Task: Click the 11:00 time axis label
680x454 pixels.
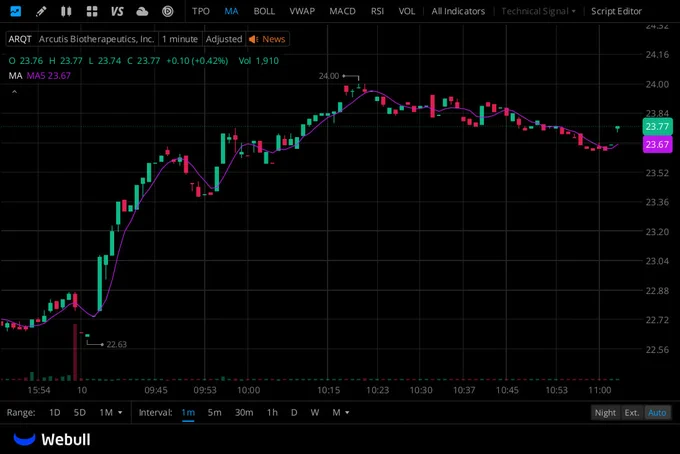Action: [599, 390]
